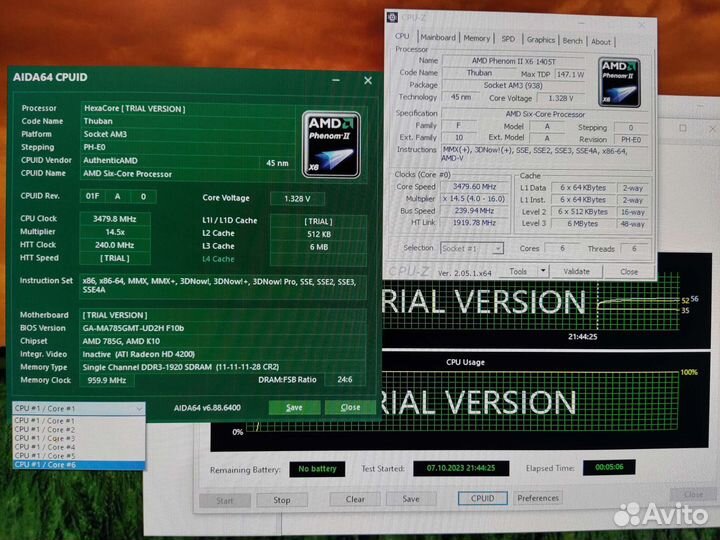The height and width of the screenshot is (540, 720).
Task: Click the Elapsed Time value 00:05:06
Action: click(609, 467)
